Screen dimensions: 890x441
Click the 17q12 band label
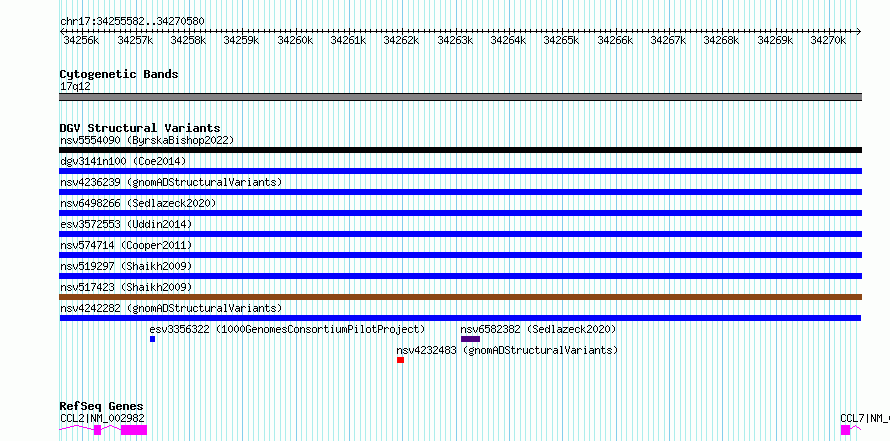click(x=75, y=87)
